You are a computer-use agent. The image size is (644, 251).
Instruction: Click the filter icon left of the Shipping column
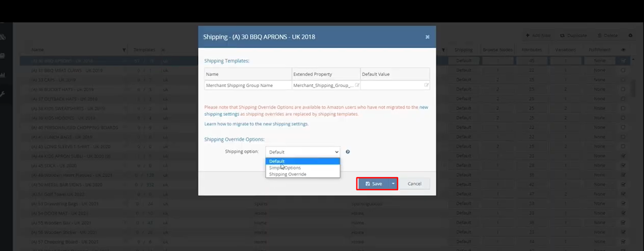click(x=443, y=50)
